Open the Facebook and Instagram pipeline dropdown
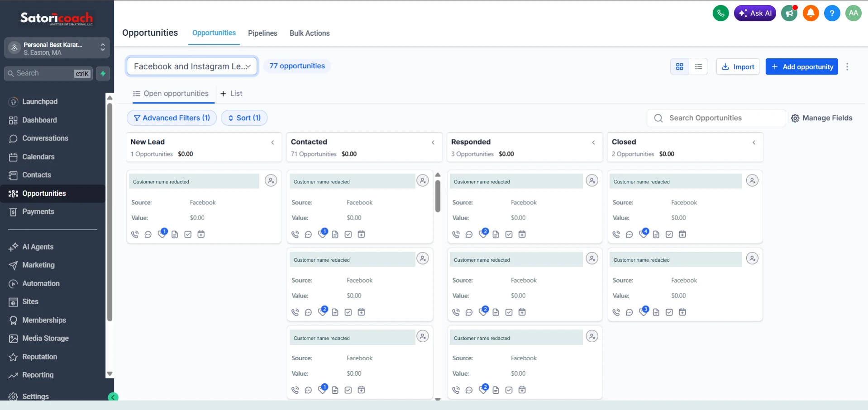Screen dimensions: 868x410 (192, 66)
